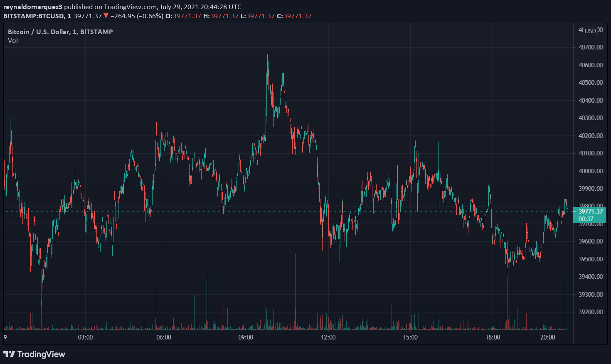The height and width of the screenshot is (364, 611).
Task: Select the current price label 39771.37
Action: 590,211
